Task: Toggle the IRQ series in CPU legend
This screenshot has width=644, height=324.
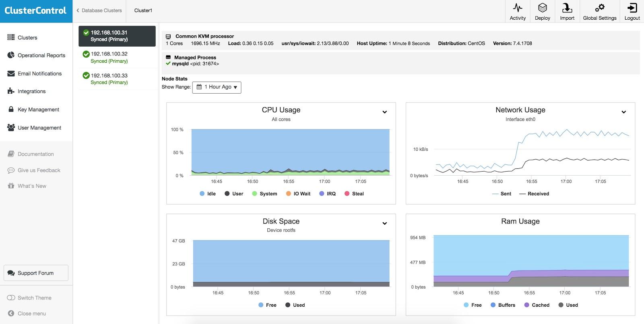Action: coord(327,194)
